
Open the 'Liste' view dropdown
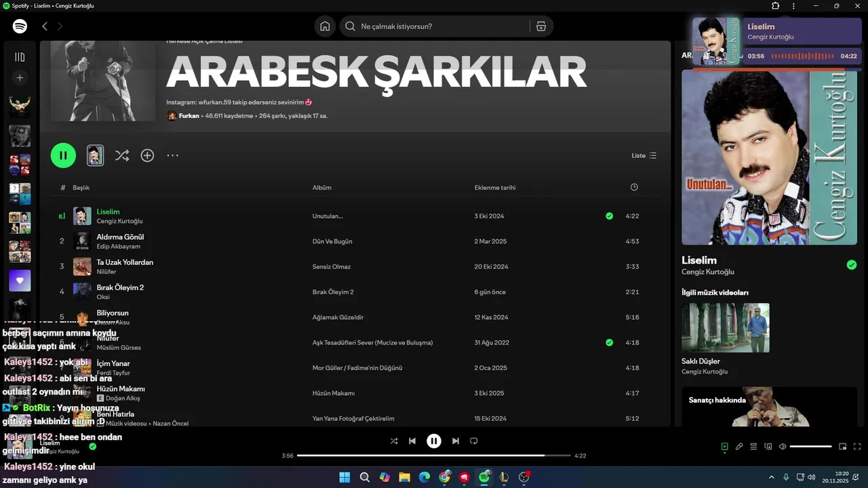644,155
